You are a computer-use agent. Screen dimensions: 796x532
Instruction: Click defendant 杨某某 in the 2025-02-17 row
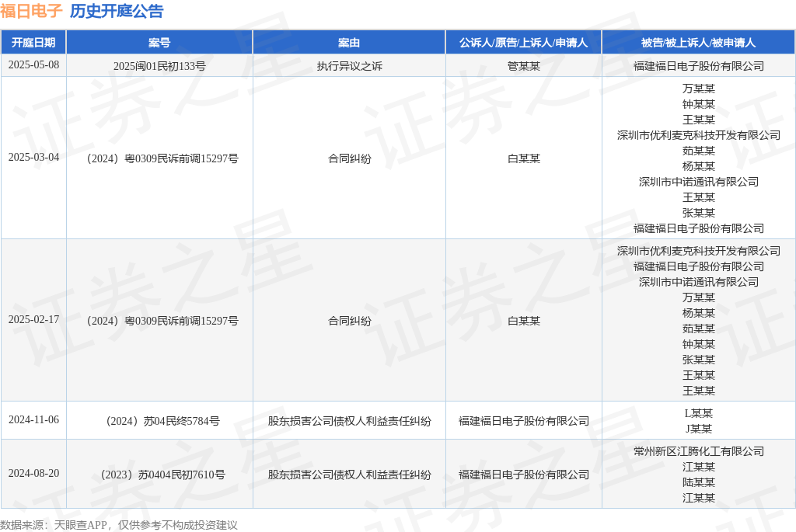pyautogui.click(x=699, y=314)
